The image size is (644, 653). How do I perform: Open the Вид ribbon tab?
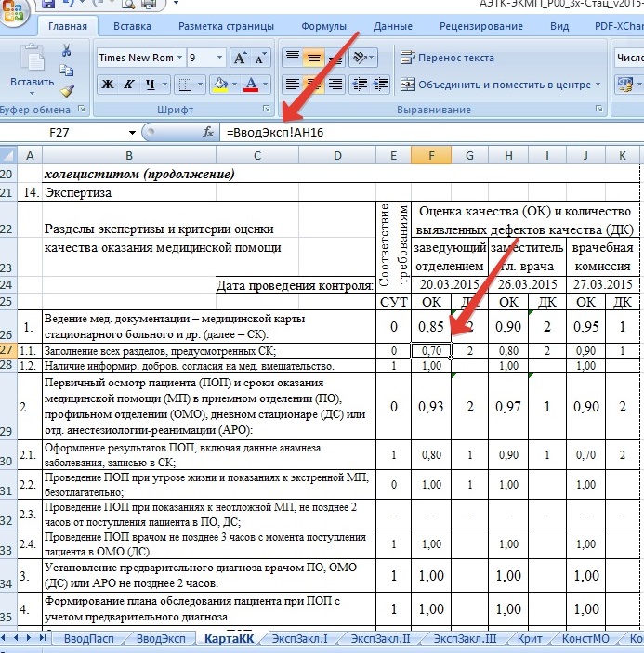coord(559,26)
